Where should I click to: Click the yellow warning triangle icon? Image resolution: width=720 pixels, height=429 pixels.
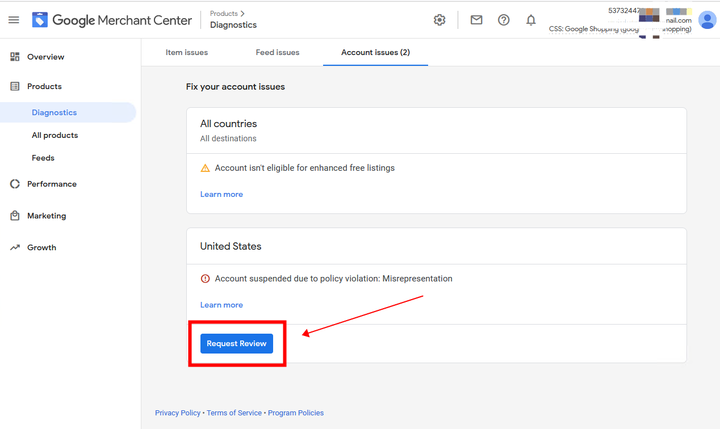coord(205,168)
